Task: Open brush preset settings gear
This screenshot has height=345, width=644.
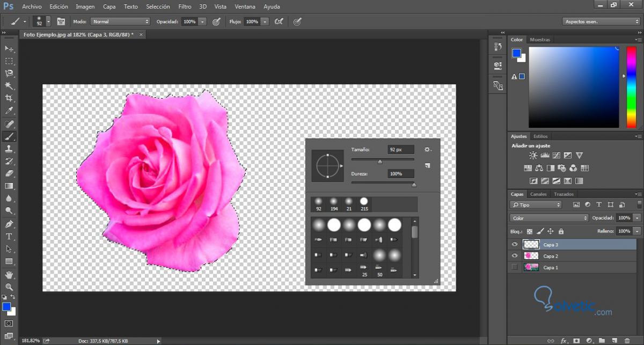Action: point(427,150)
